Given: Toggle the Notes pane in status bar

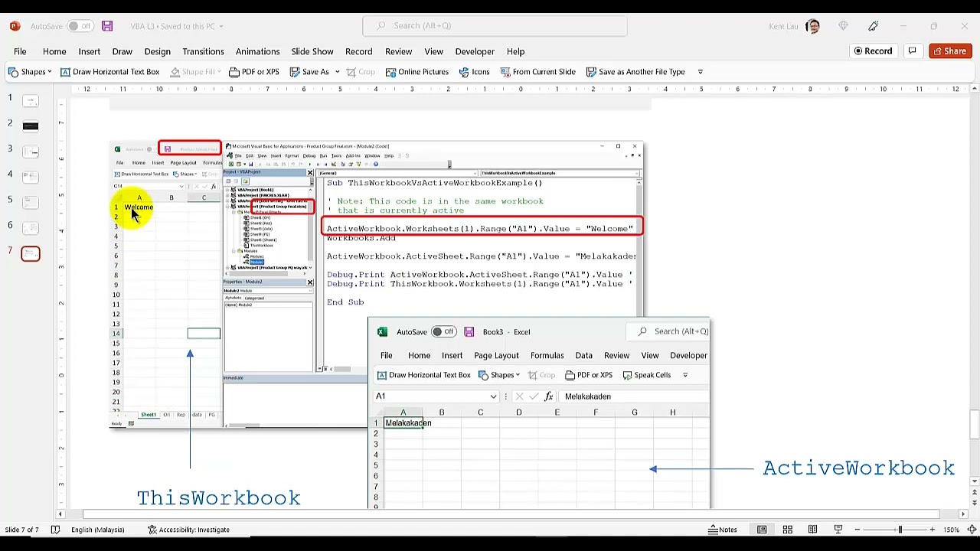Looking at the screenshot, I should click(x=722, y=530).
